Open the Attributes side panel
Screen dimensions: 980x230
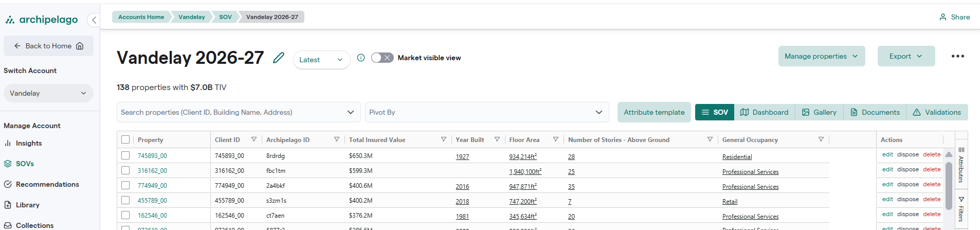(x=961, y=165)
